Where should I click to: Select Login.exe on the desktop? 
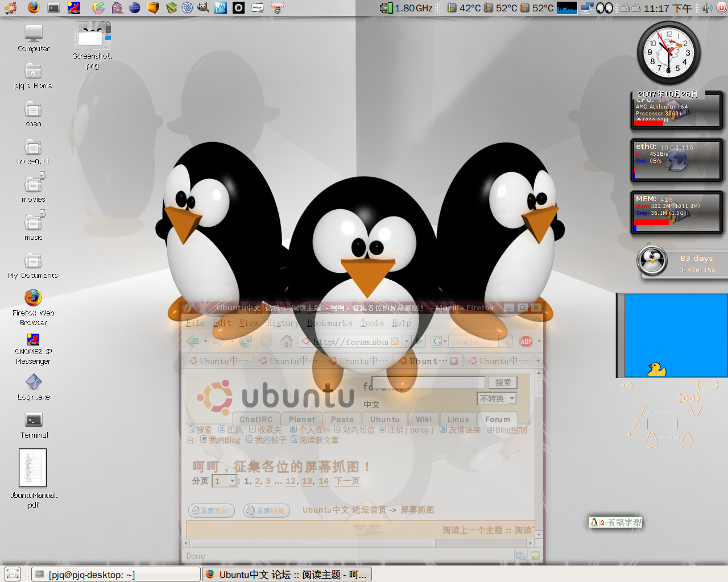click(34, 386)
